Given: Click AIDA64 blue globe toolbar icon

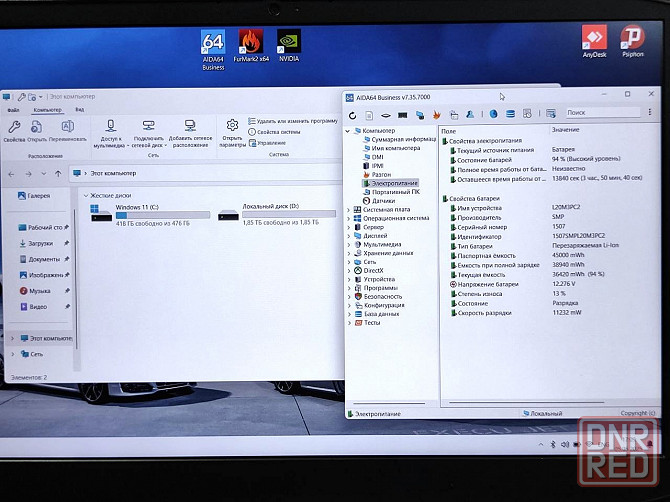Looking at the screenshot, I should point(494,114).
